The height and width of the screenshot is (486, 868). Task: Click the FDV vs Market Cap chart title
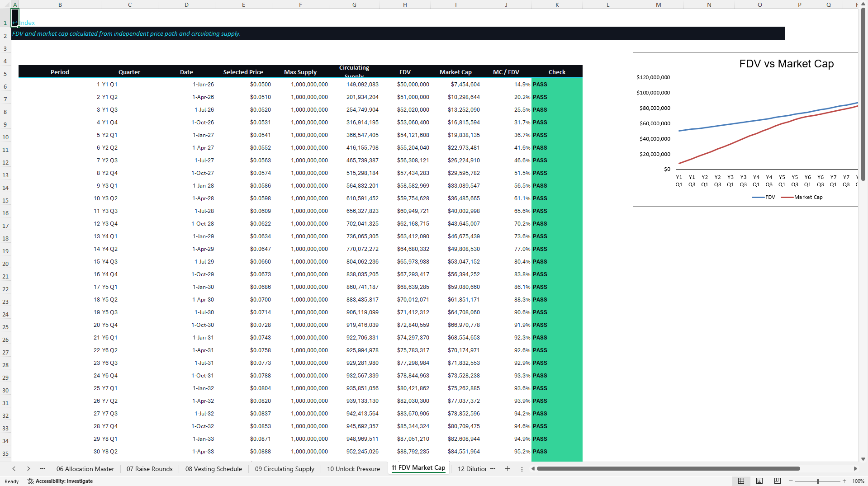786,64
